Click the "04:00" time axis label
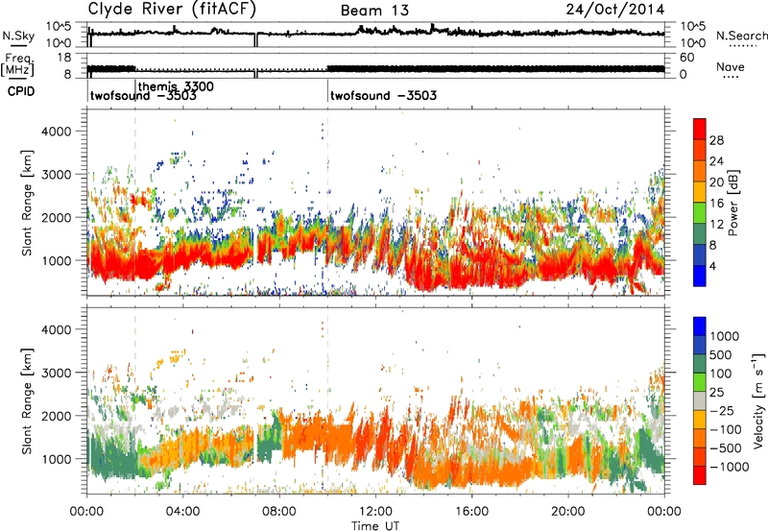Image resolution: width=768 pixels, height=532 pixels. (x=182, y=512)
